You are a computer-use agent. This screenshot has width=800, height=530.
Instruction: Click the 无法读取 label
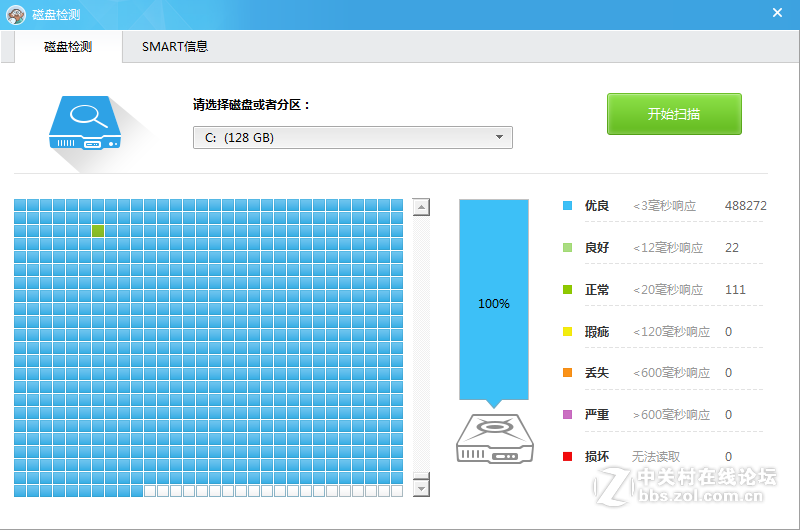pos(656,457)
